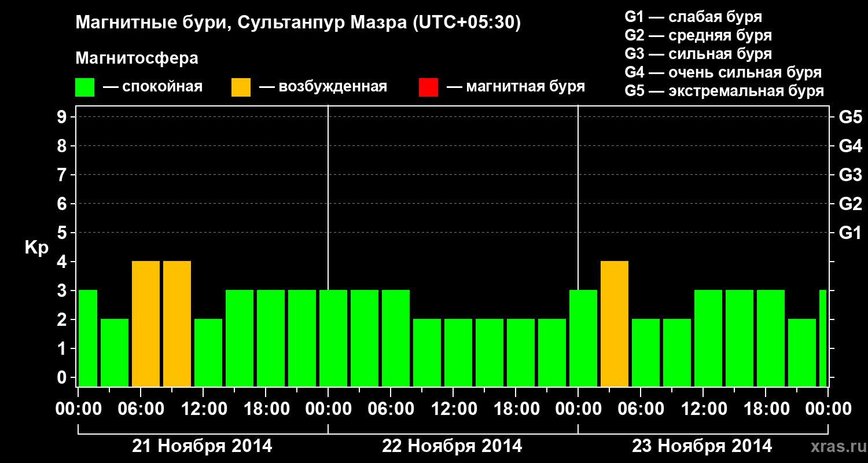The width and height of the screenshot is (868, 463).
Task: Click the orange 'возбужденная' legend swatch
Action: click(x=241, y=87)
